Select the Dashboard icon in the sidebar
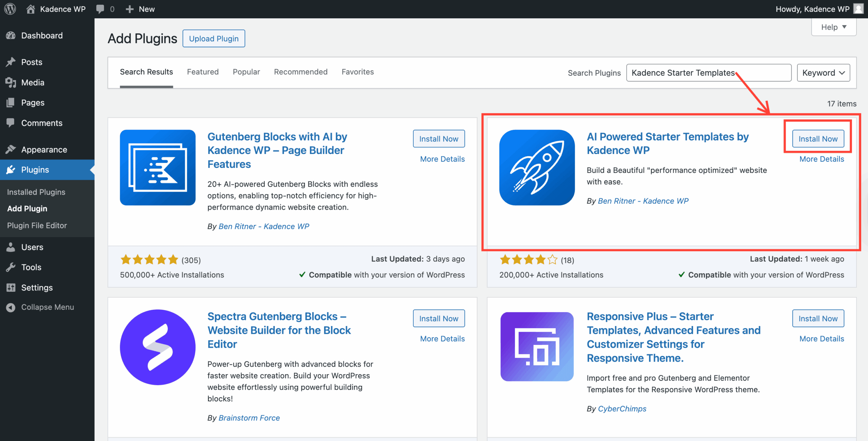Image resolution: width=868 pixels, height=441 pixels. tap(11, 35)
